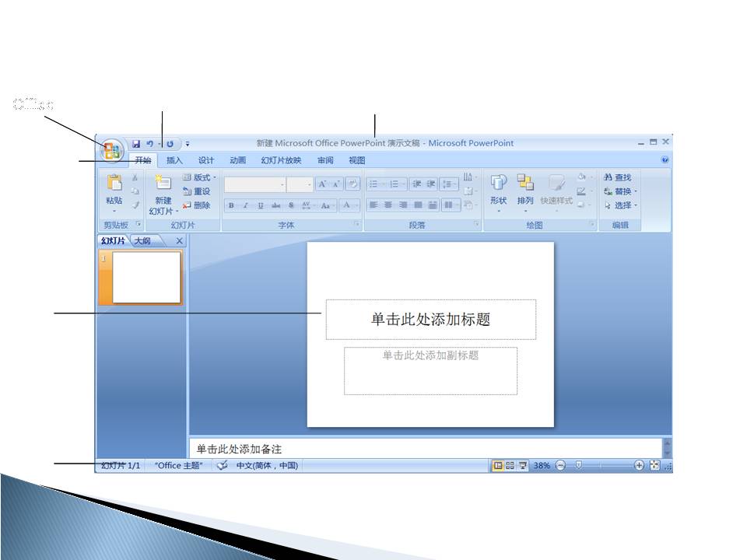
Task: Click the 重设 (Reset) button
Action: 196,191
